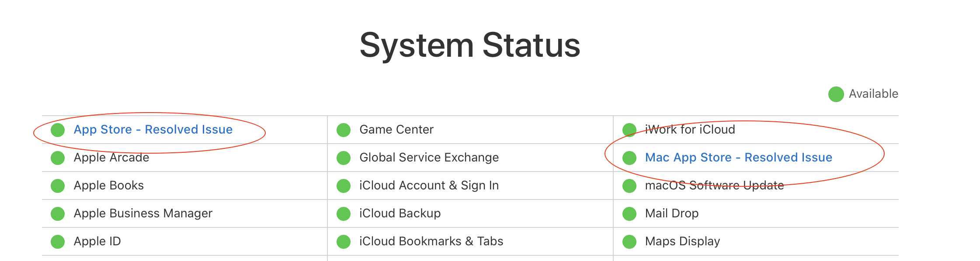Image resolution: width=980 pixels, height=261 pixels.
Task: Select the Apple Business Manager entry
Action: click(x=143, y=213)
